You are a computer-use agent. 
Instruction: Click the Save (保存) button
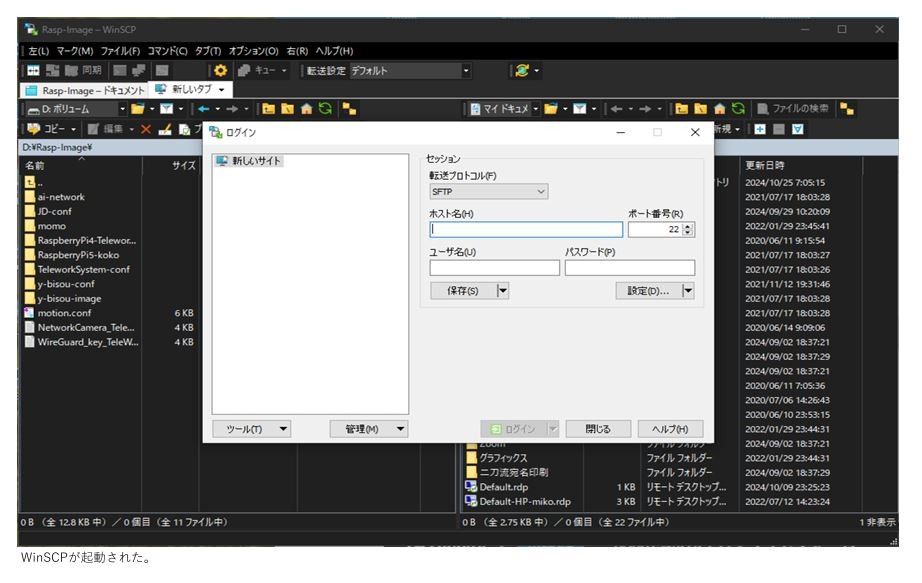click(x=463, y=291)
